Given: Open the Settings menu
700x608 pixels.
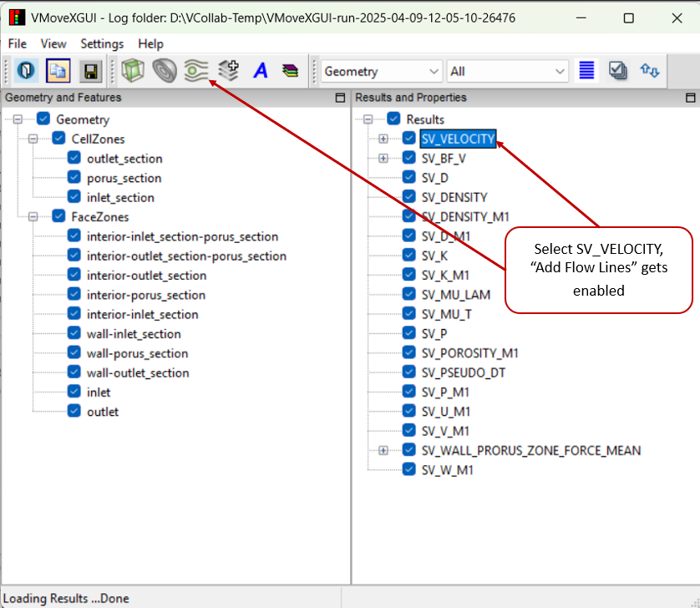Looking at the screenshot, I should 102,43.
